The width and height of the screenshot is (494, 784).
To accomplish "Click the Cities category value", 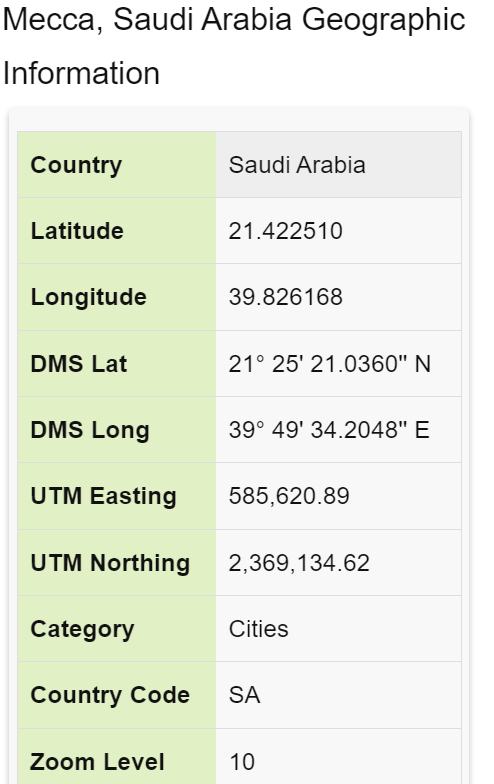I will 258,629.
